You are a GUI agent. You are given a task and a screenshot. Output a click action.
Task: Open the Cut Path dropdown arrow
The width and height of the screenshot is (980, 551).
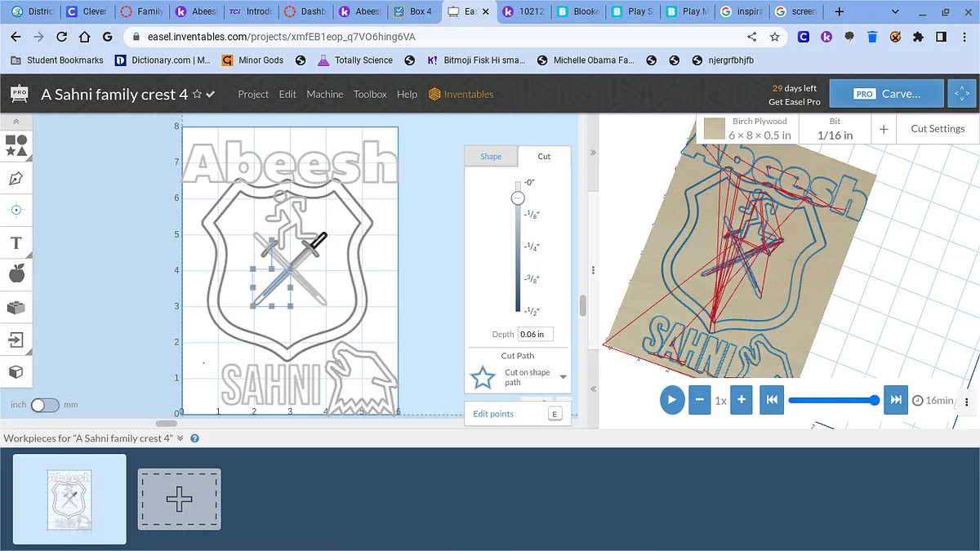[563, 377]
